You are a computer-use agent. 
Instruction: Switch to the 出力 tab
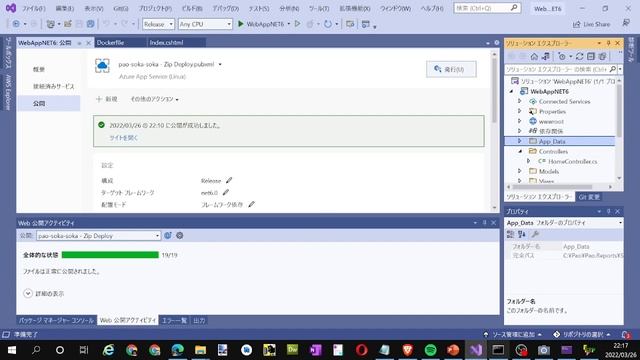point(199,320)
